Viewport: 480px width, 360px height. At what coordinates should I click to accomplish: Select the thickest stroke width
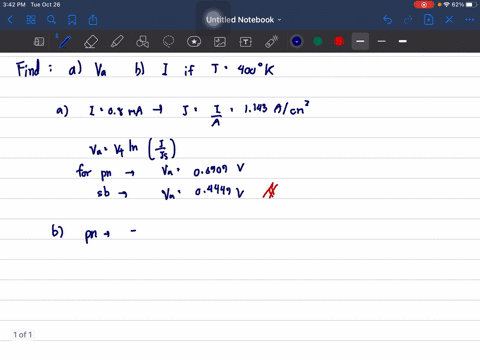[x=403, y=41]
